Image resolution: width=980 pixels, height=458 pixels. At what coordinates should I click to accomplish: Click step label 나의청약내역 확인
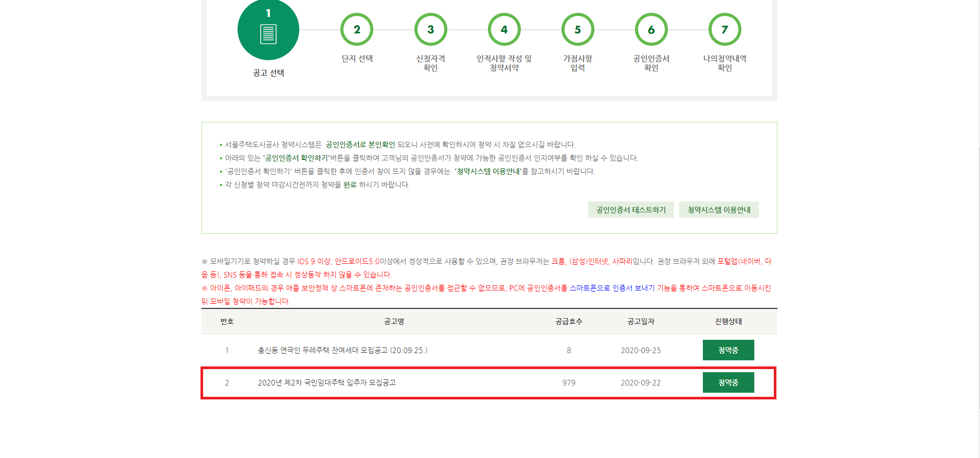pos(725,63)
